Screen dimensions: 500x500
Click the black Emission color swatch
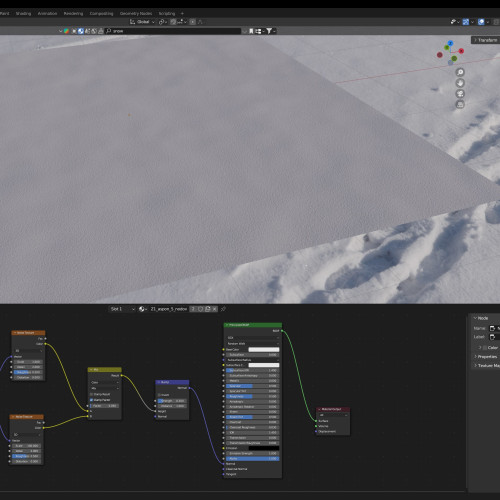click(x=264, y=448)
